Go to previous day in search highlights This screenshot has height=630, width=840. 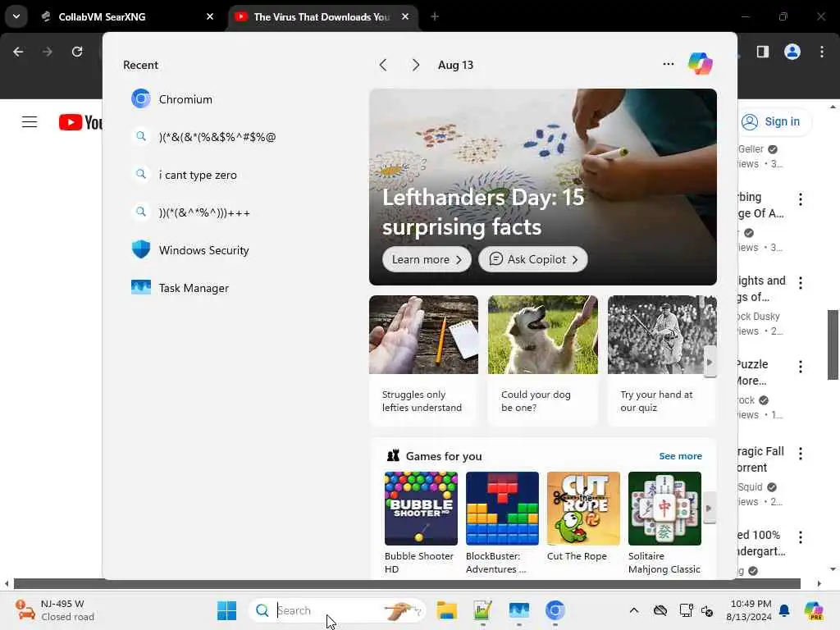(x=383, y=66)
